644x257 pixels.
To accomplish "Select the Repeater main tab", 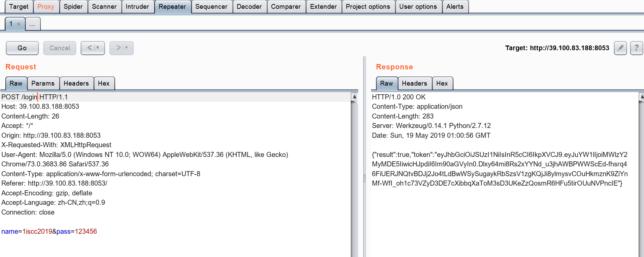I will click(172, 7).
